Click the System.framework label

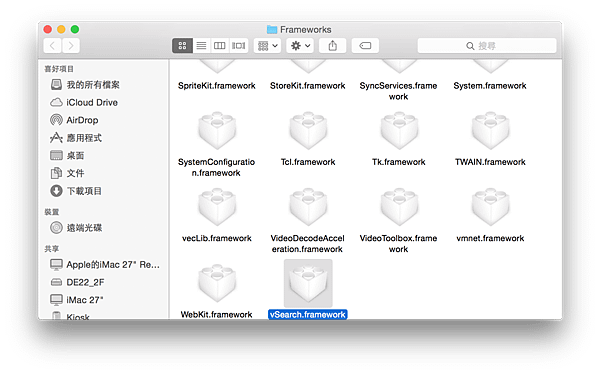[x=490, y=86]
